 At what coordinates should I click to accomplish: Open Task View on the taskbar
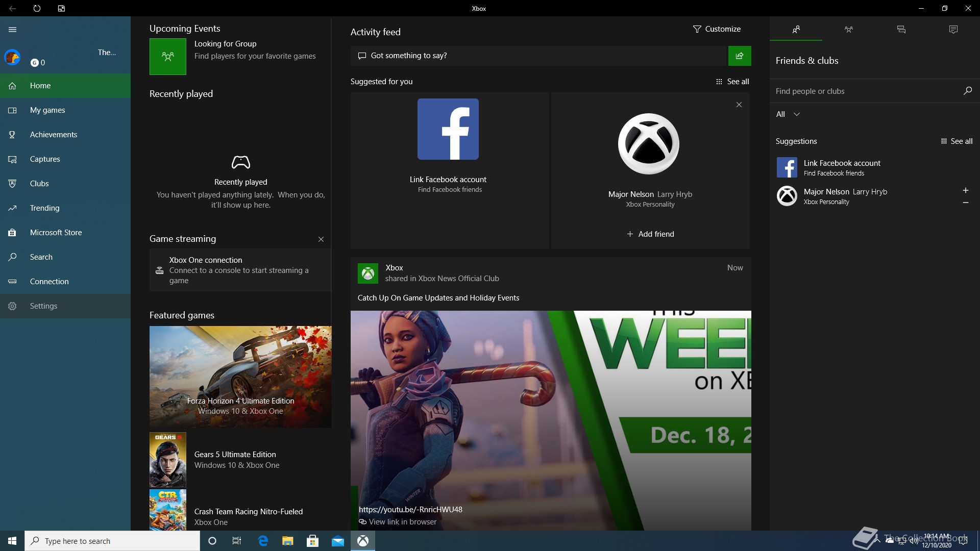click(x=237, y=541)
